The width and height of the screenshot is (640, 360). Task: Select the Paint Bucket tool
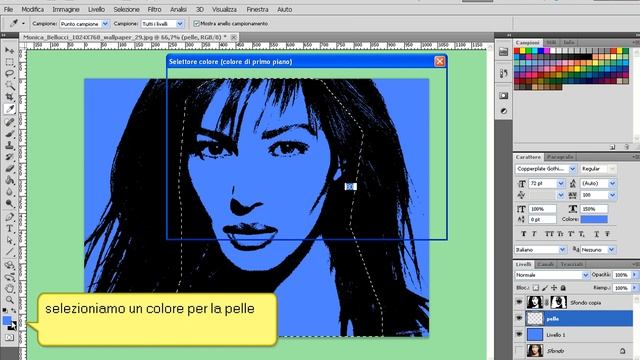click(x=9, y=180)
